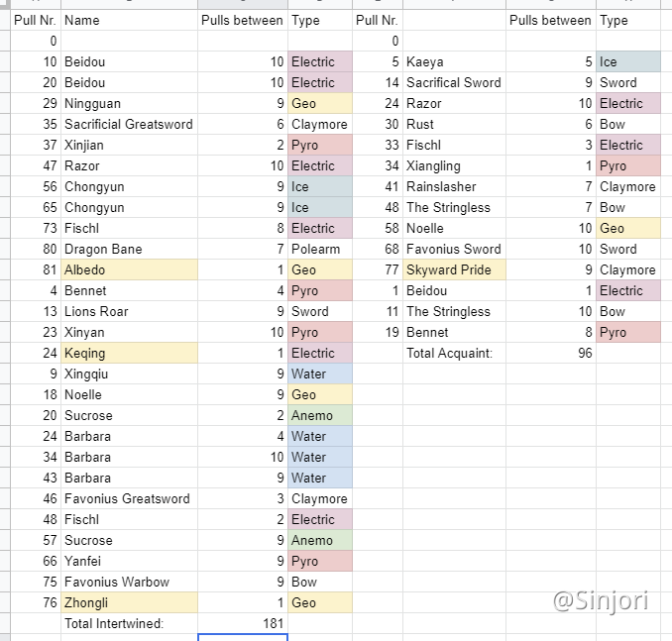The image size is (672, 641).
Task: Select the Yanfei Pyro type cell
Action: pos(320,562)
